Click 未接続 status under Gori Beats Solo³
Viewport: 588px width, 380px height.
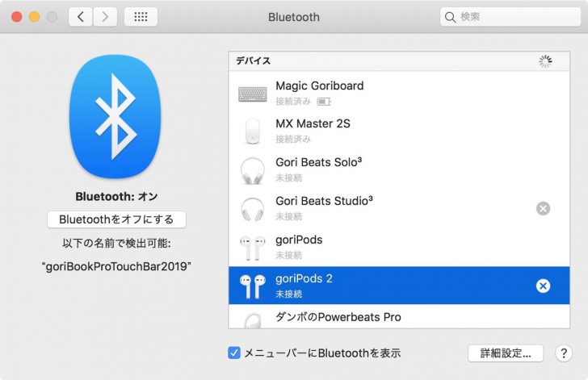(289, 178)
